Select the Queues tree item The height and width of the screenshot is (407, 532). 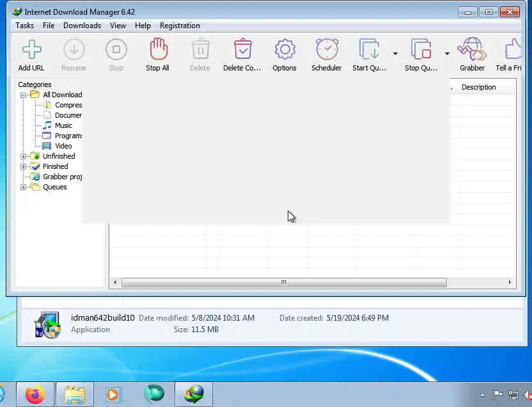[x=54, y=187]
